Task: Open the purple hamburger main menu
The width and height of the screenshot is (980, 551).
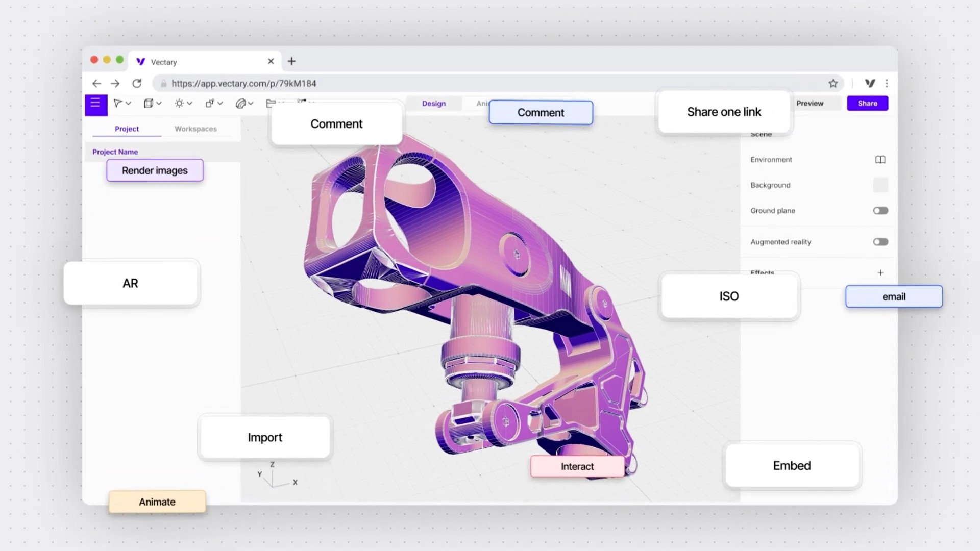Action: click(x=95, y=104)
